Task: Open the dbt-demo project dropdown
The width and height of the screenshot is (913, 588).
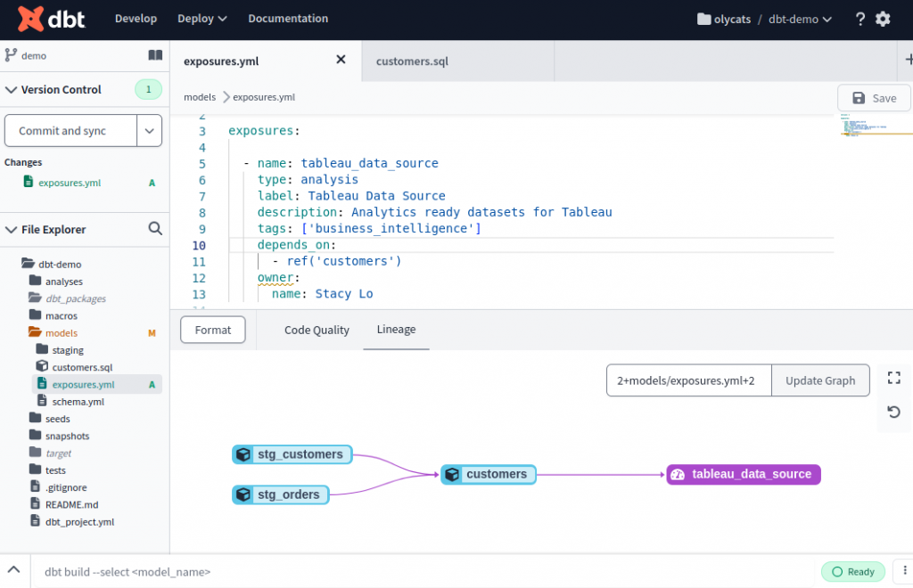Action: (x=800, y=20)
